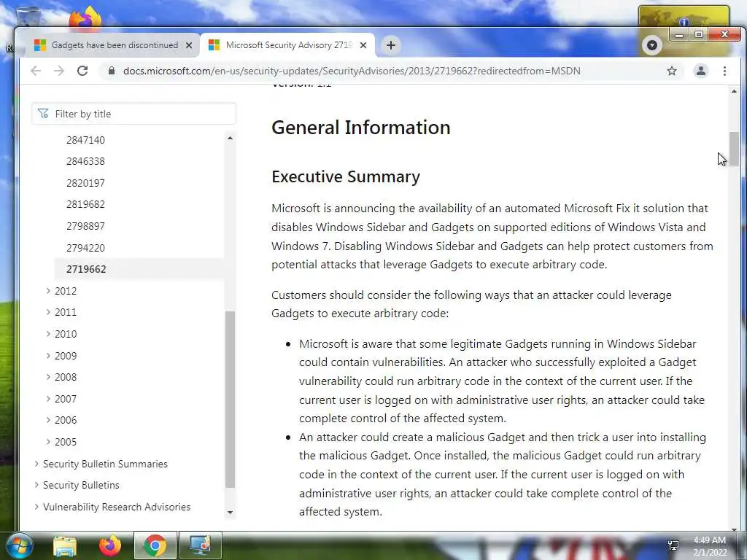747x560 pixels.
Task: Click the page scrollbar thumb
Action: (x=734, y=149)
